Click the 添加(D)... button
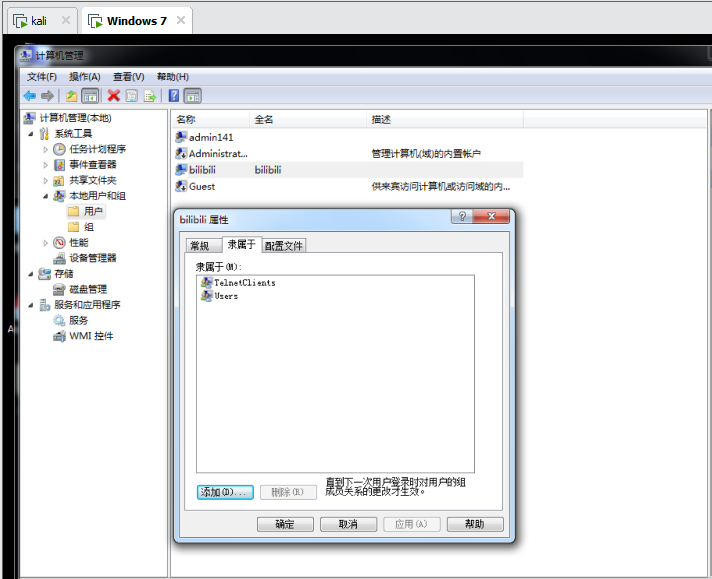This screenshot has width=712, height=579. 225,492
